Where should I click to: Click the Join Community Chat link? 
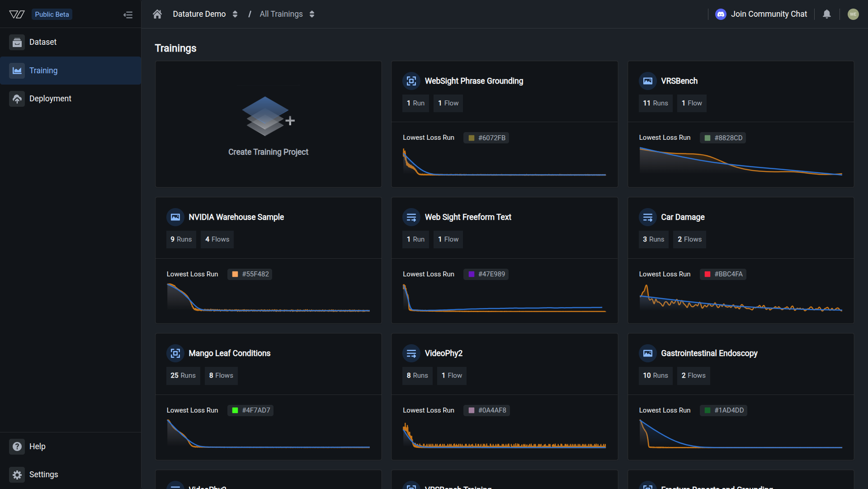point(769,14)
